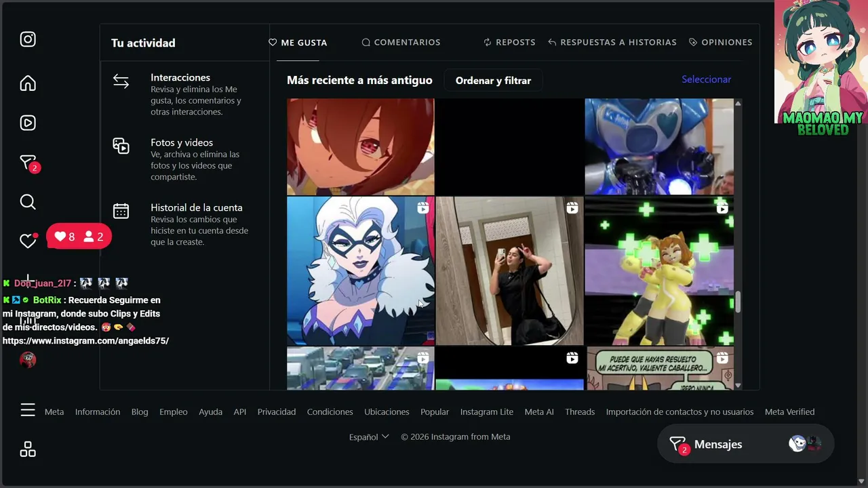Image resolution: width=868 pixels, height=488 pixels.
Task: Click the Seleccionar link
Action: (707, 79)
